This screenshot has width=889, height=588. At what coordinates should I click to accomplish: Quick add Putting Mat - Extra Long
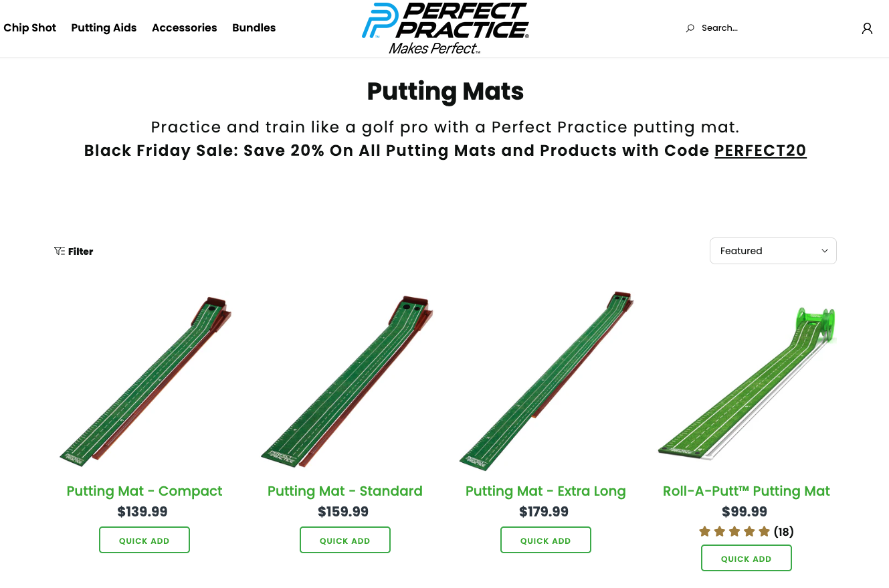pos(546,540)
